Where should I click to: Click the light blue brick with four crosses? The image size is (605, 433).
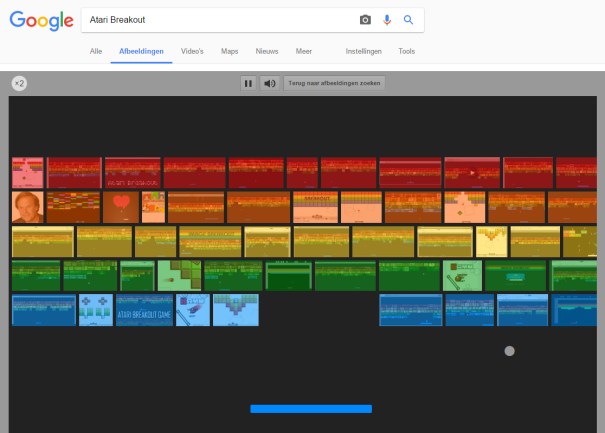96,310
